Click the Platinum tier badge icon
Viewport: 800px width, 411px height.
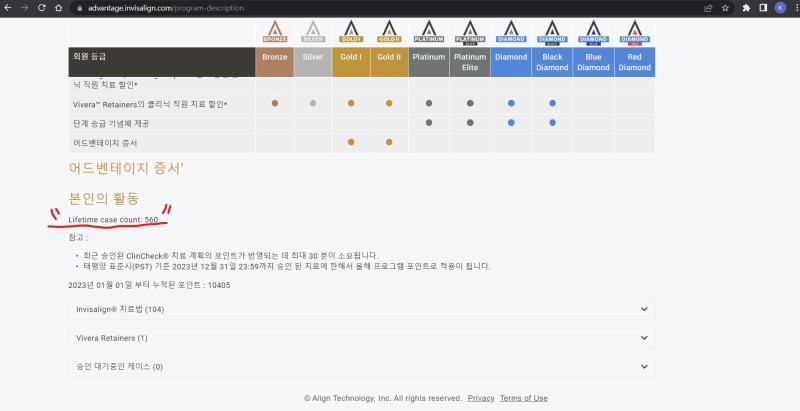click(429, 32)
